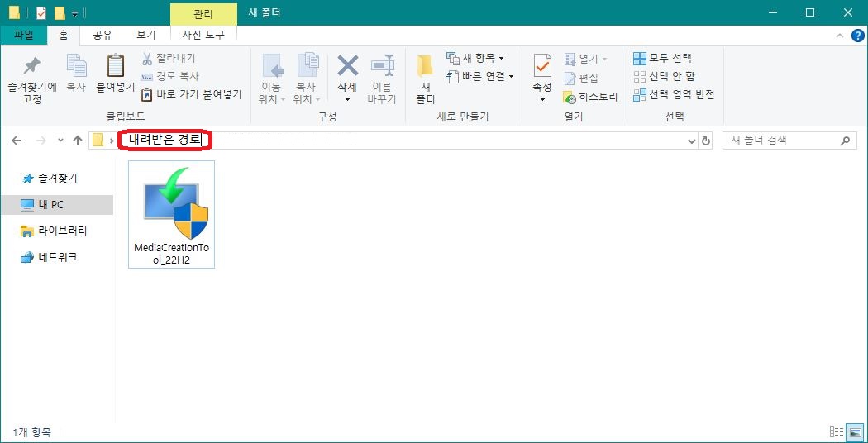The width and height of the screenshot is (868, 443).
Task: Open the customize quick access toolbar dropdown
Action: pos(74,13)
